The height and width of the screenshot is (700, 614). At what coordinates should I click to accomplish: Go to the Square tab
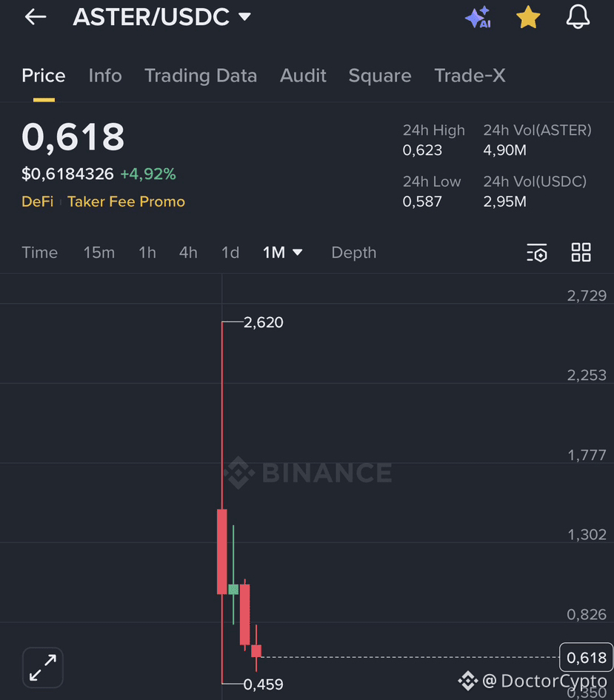pyautogui.click(x=380, y=76)
